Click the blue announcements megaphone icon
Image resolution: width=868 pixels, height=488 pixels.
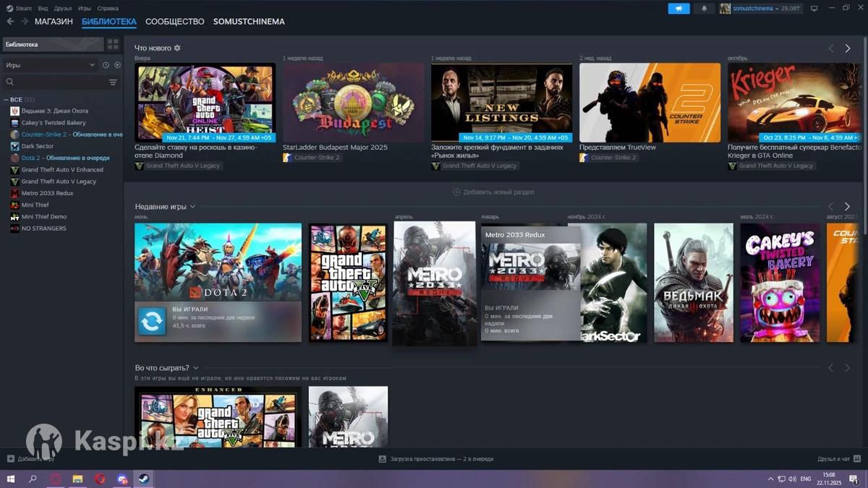point(678,9)
